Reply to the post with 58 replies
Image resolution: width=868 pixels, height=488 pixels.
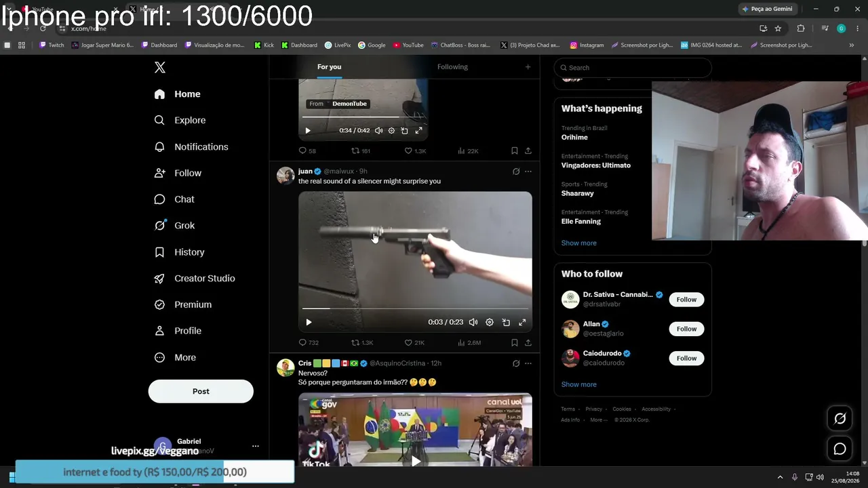tap(307, 150)
